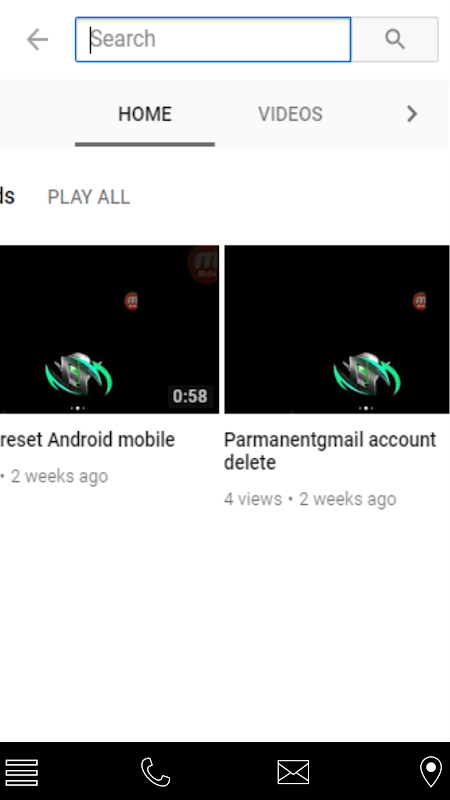Click the PLAY ALL button
The width and height of the screenshot is (450, 800).
click(89, 197)
